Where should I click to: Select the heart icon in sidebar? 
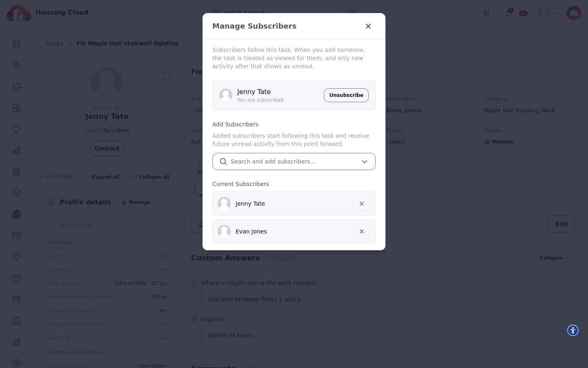(16, 129)
